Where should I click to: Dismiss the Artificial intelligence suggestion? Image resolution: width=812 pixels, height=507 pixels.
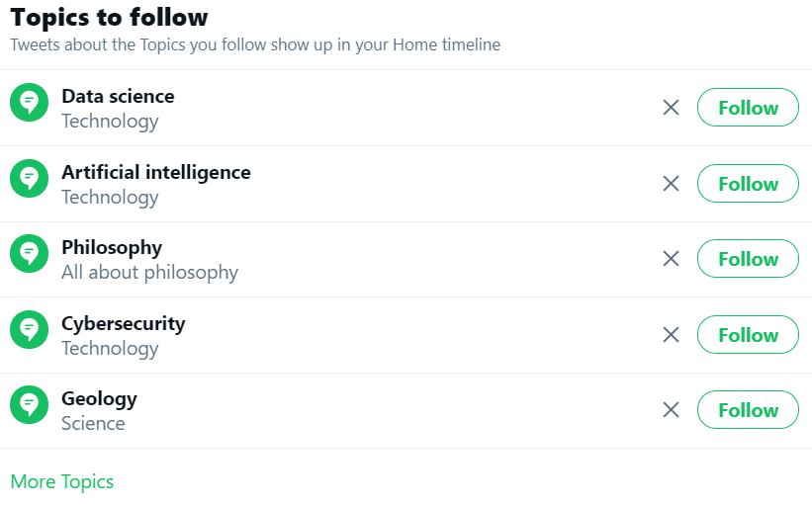pos(671,184)
